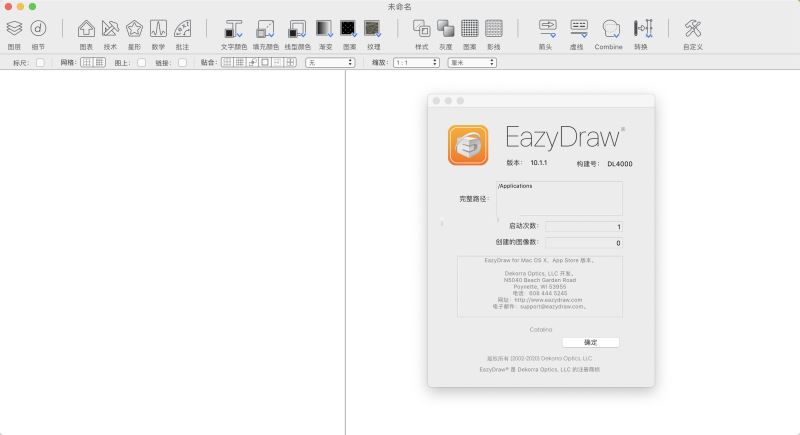Screen dimensions: 800x435
Task: Open the 纹理 (Texture) fill menu
Action: point(372,29)
